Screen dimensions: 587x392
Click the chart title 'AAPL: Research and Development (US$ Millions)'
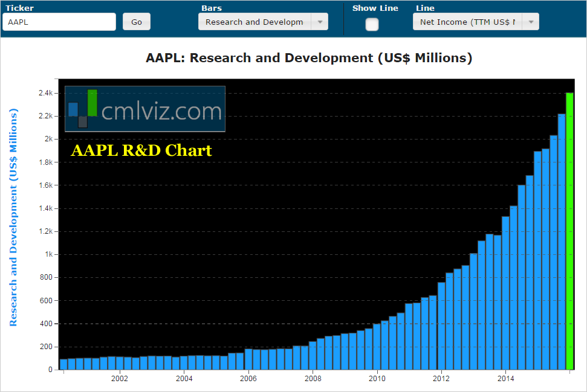click(309, 58)
